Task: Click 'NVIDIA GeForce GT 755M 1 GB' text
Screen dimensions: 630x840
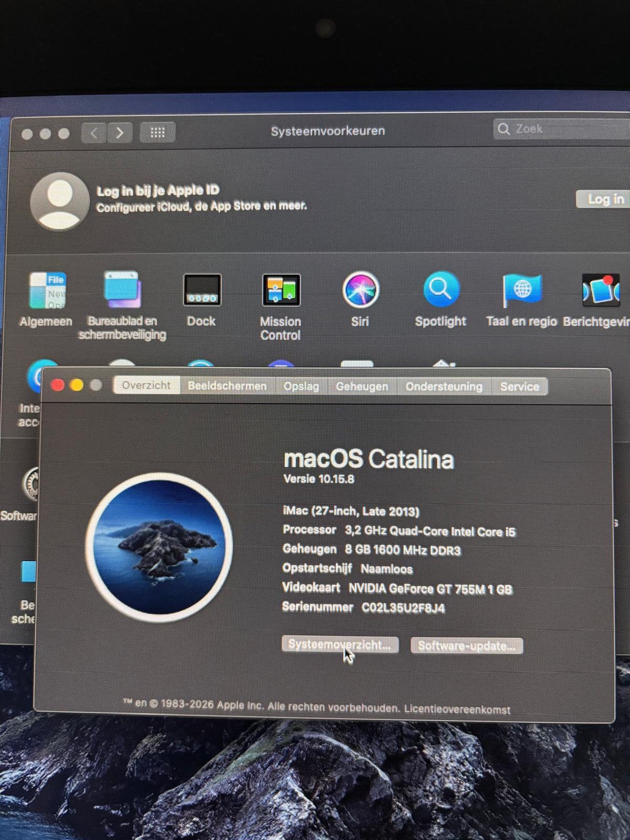Action: [x=430, y=589]
